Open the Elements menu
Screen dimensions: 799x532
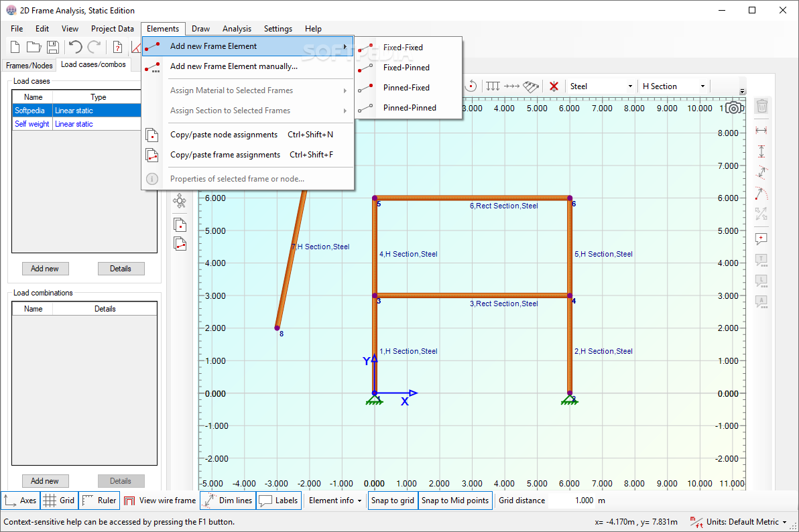point(163,29)
